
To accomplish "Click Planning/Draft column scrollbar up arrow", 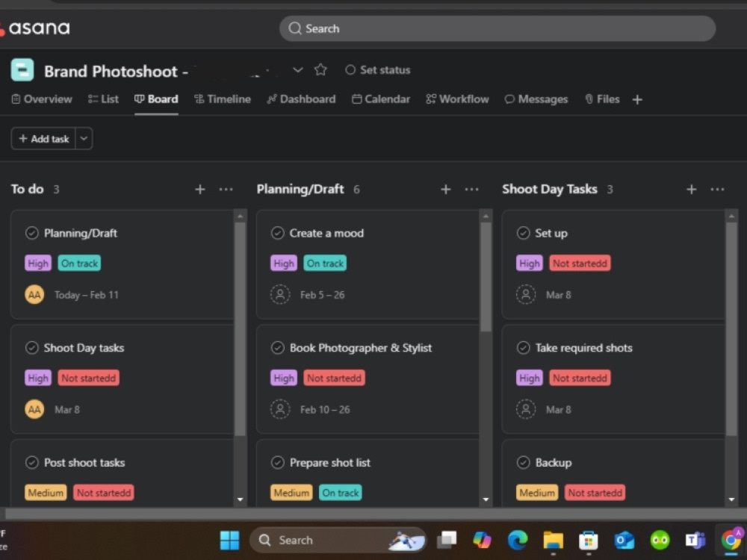I will 486,217.
